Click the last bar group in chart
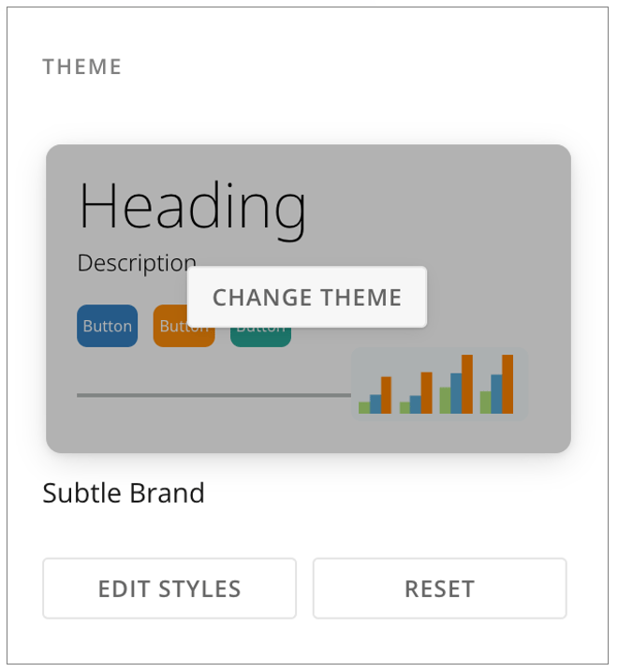The image size is (618, 672). pos(496,384)
